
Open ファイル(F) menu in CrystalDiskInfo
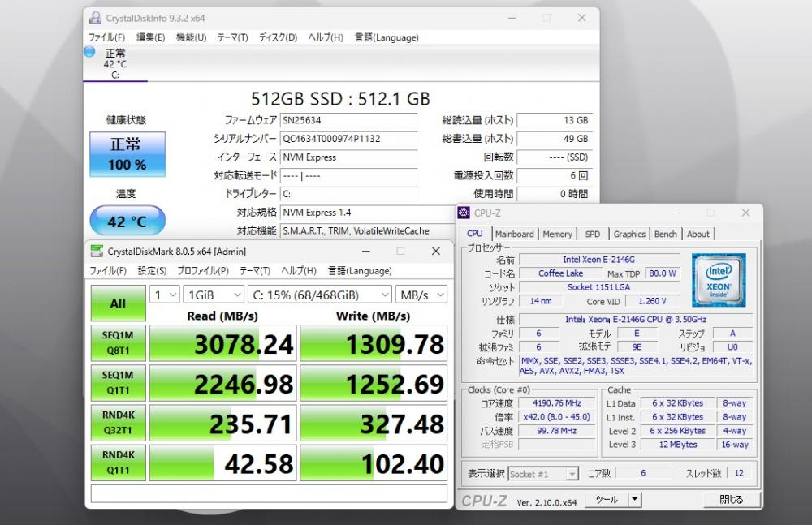pyautogui.click(x=106, y=37)
